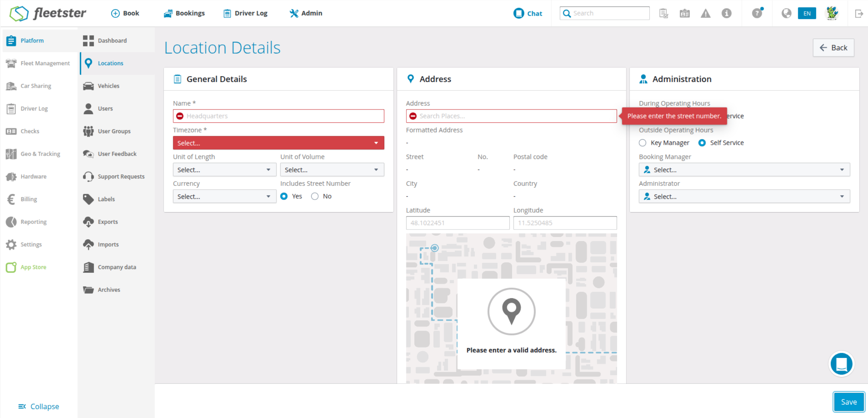Open the user avatar profile icon

(x=832, y=13)
